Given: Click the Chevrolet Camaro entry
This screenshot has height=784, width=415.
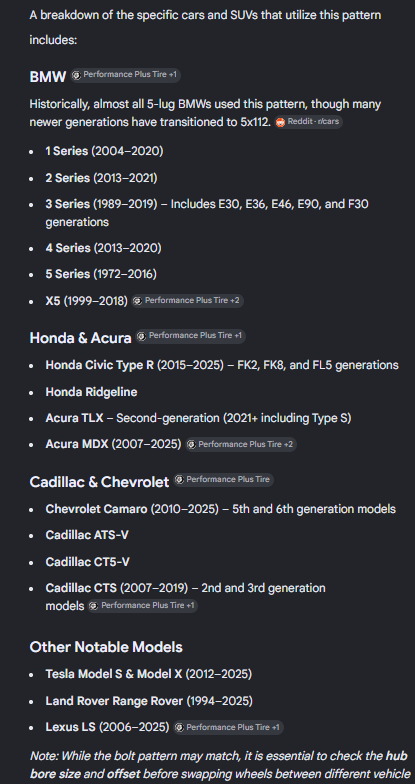Looking at the screenshot, I should pos(220,509).
